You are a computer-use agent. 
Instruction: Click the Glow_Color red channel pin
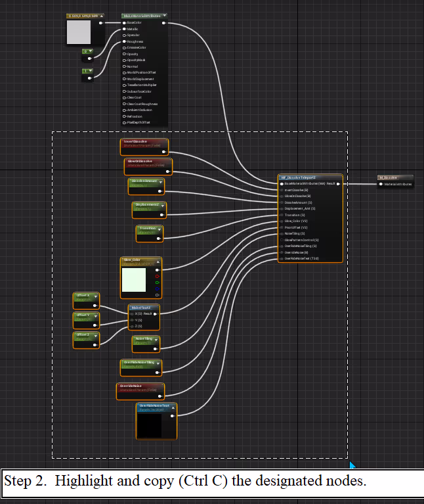tap(158, 277)
